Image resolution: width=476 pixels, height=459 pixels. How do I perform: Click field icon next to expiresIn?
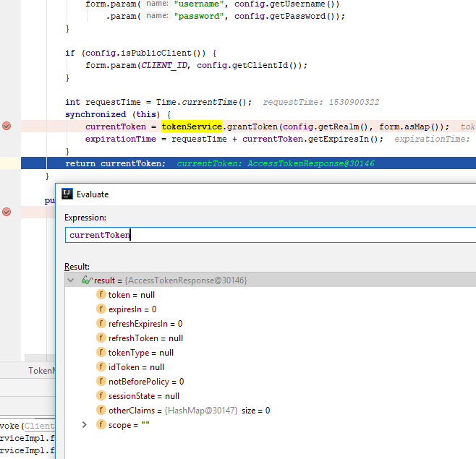coord(101,309)
